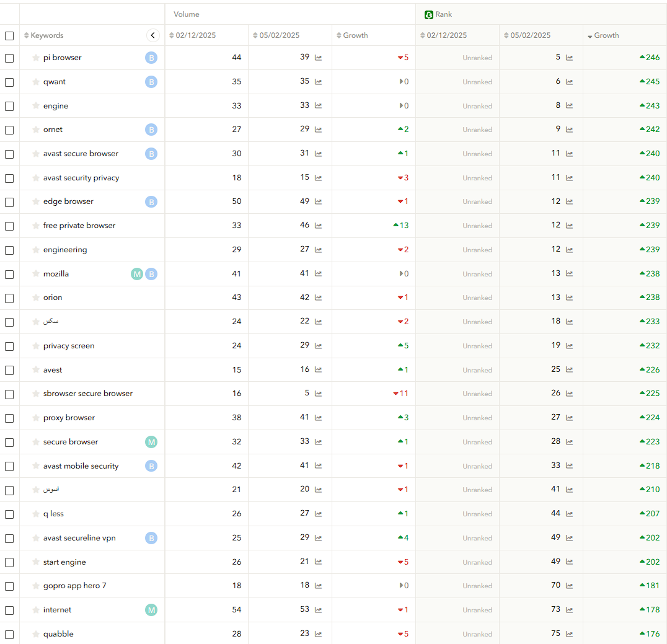Image resolution: width=667 pixels, height=644 pixels.
Task: Click the B badge on edge browser
Action: pyautogui.click(x=151, y=201)
